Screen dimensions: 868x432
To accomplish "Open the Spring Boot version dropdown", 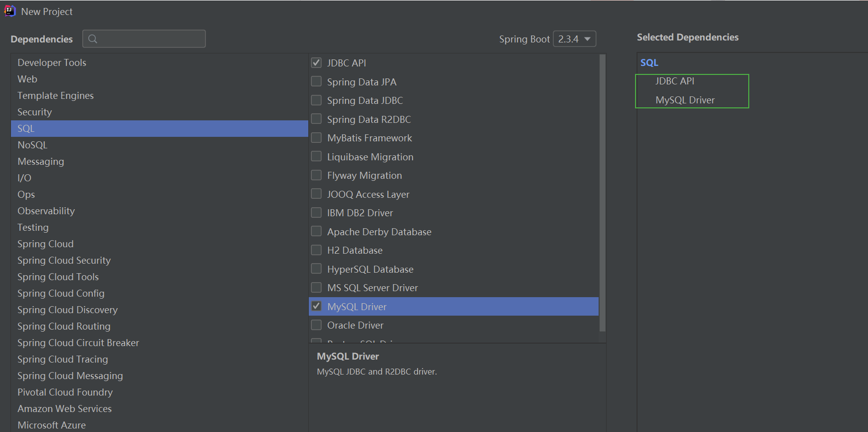I will 575,39.
